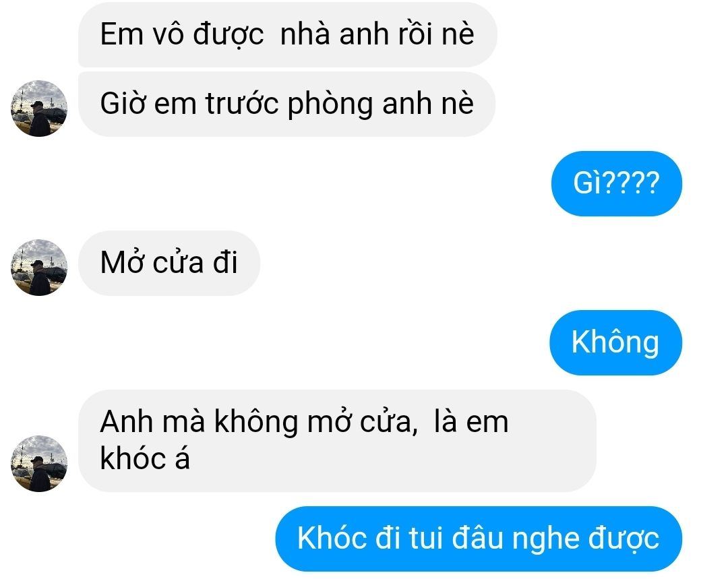Tap the gray "Mở cửa đi" message
728x579 pixels.
pos(169,263)
